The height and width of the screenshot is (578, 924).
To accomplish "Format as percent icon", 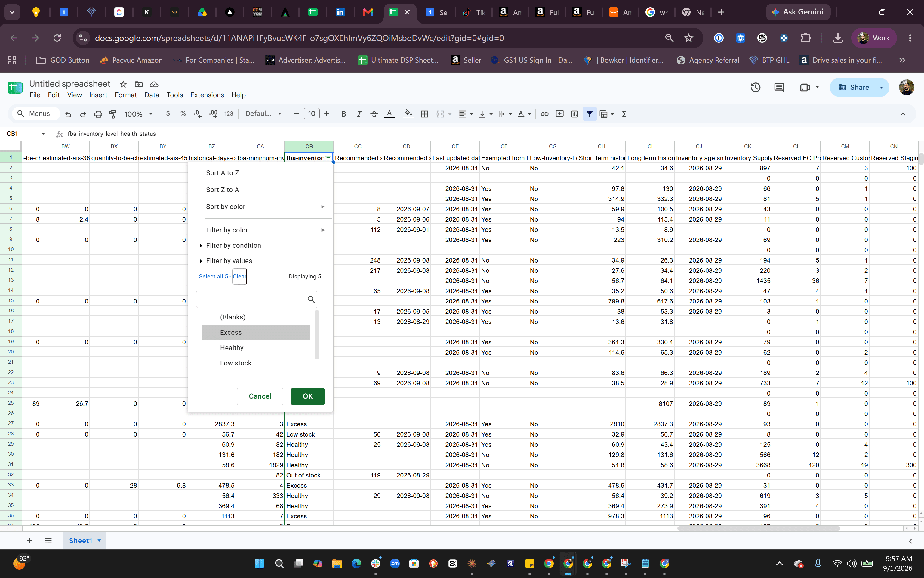I will pos(183,114).
